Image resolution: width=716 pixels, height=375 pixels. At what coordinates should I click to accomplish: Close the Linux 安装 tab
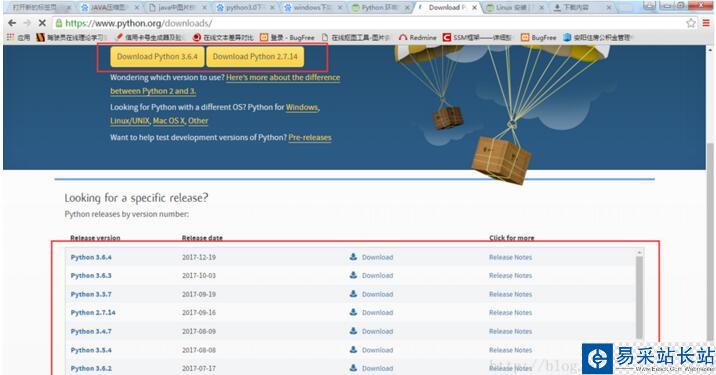pyautogui.click(x=542, y=8)
